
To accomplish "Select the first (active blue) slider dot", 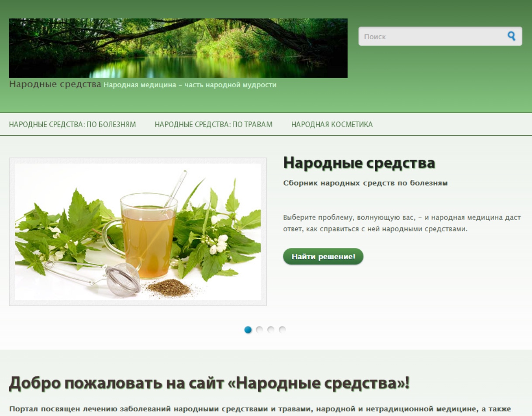I will [x=248, y=330].
